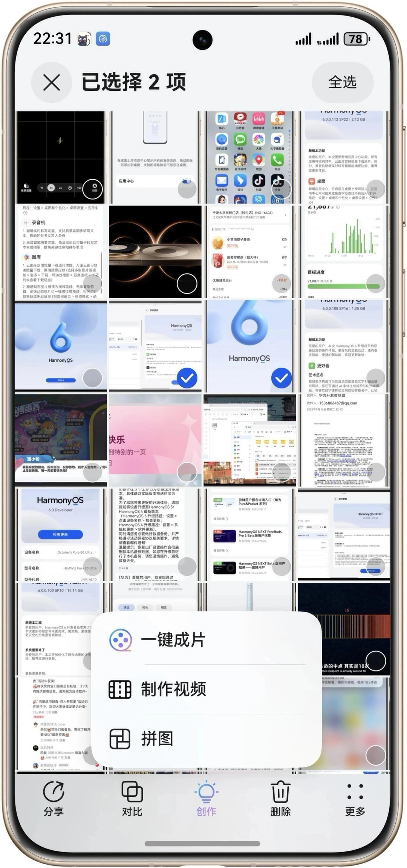Select the small HarmonyOS 6 logo photo
Screen dimensions: 407x868
pyautogui.click(x=92, y=378)
